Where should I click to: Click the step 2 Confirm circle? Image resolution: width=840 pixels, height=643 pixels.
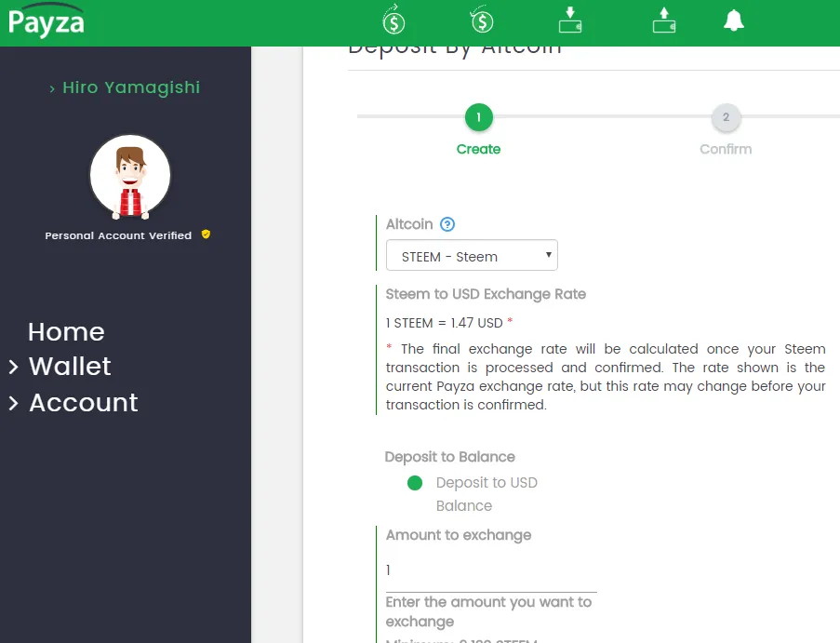[x=726, y=117]
